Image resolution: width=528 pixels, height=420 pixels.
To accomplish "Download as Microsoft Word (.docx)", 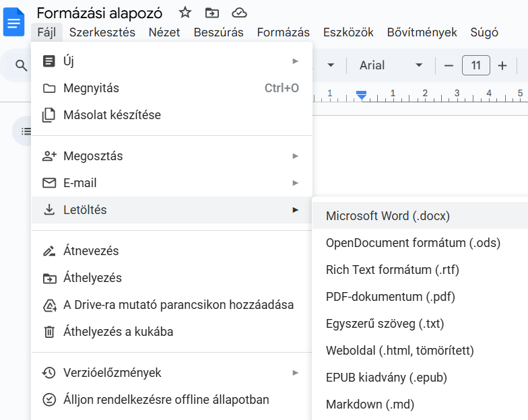I will [x=420, y=215].
